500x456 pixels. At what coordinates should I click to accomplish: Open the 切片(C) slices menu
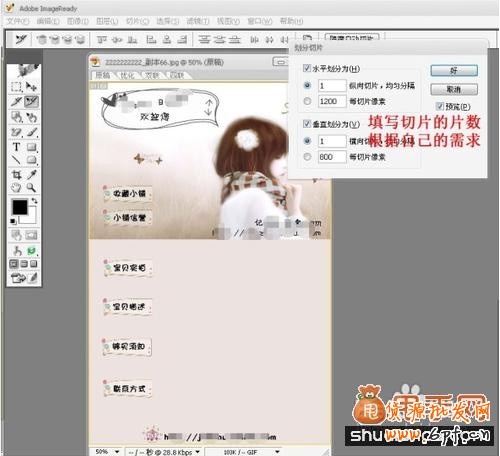point(137,21)
